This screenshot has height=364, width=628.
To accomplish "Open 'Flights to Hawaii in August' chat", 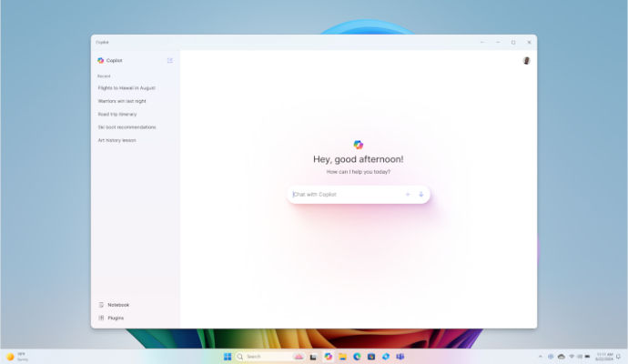I will pyautogui.click(x=127, y=88).
